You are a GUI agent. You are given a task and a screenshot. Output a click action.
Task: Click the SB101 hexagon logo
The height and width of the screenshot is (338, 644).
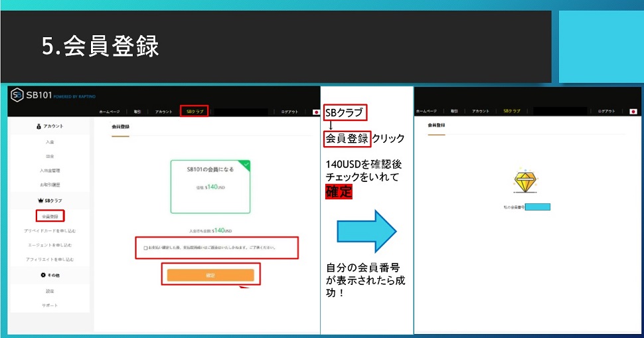pos(17,95)
